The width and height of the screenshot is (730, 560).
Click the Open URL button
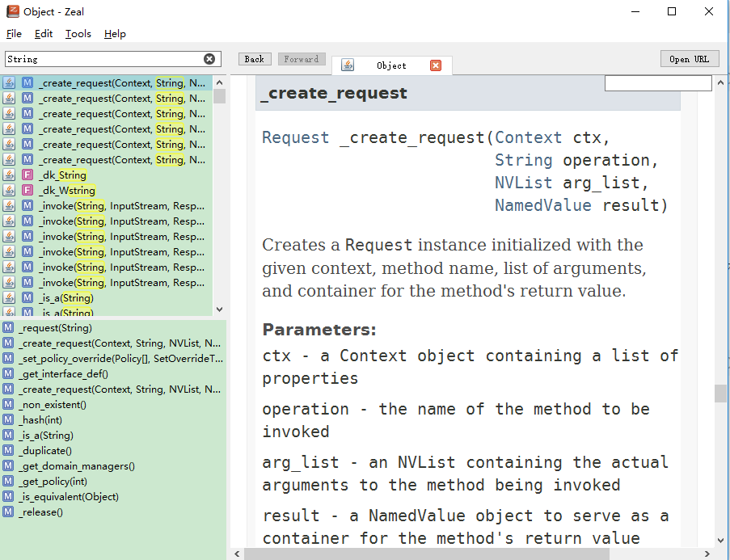(x=690, y=59)
